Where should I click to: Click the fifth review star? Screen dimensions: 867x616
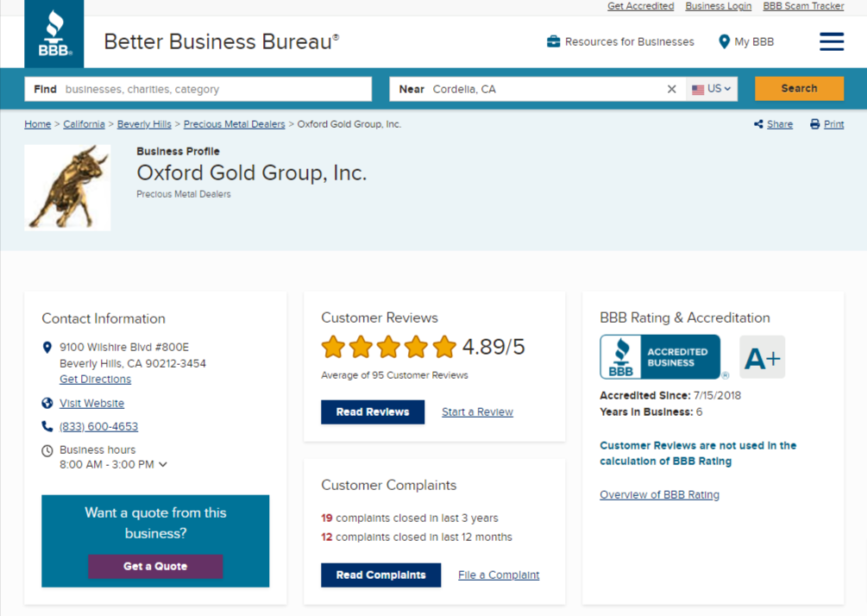[444, 348]
